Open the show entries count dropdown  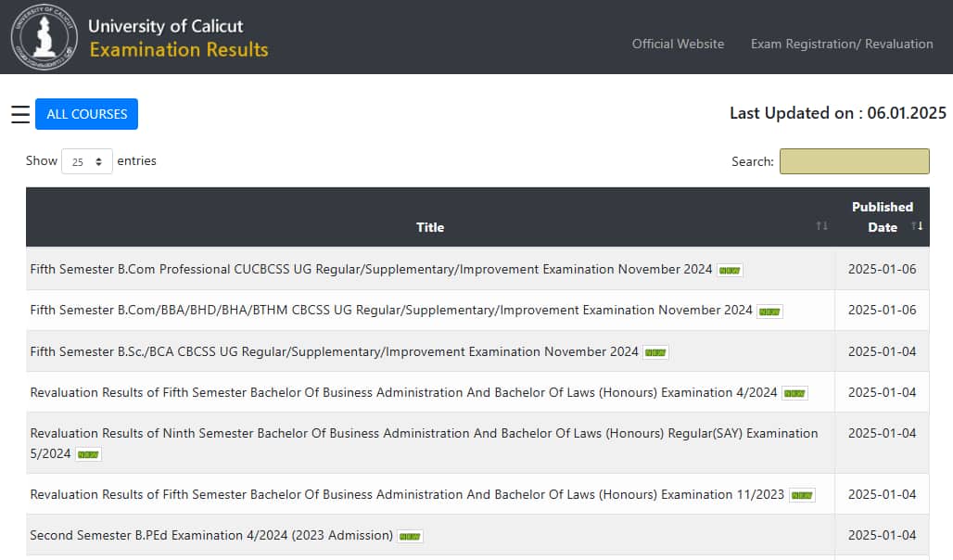pos(87,161)
